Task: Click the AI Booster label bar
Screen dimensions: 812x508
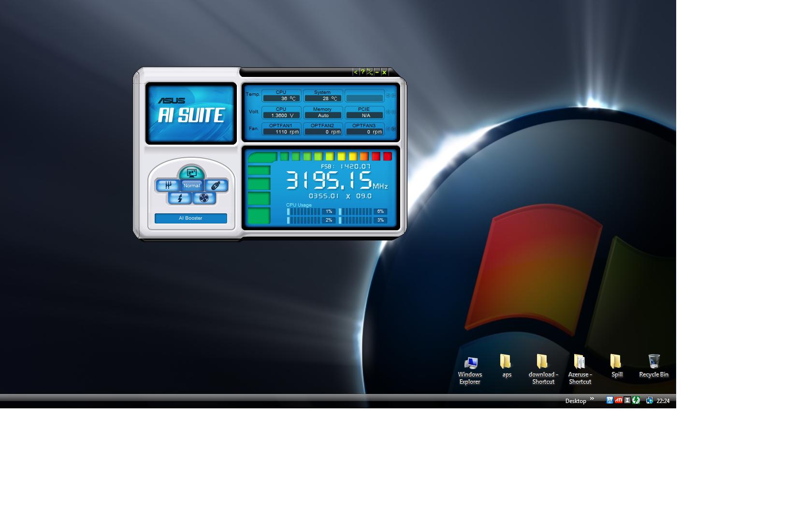Action: coord(191,218)
